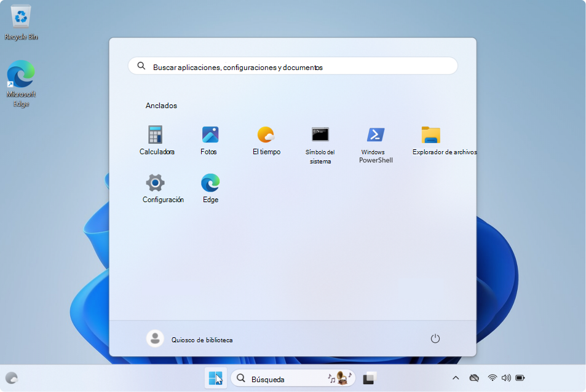The image size is (586, 392).
Task: Click the Start button on the taskbar
Action: tap(215, 378)
